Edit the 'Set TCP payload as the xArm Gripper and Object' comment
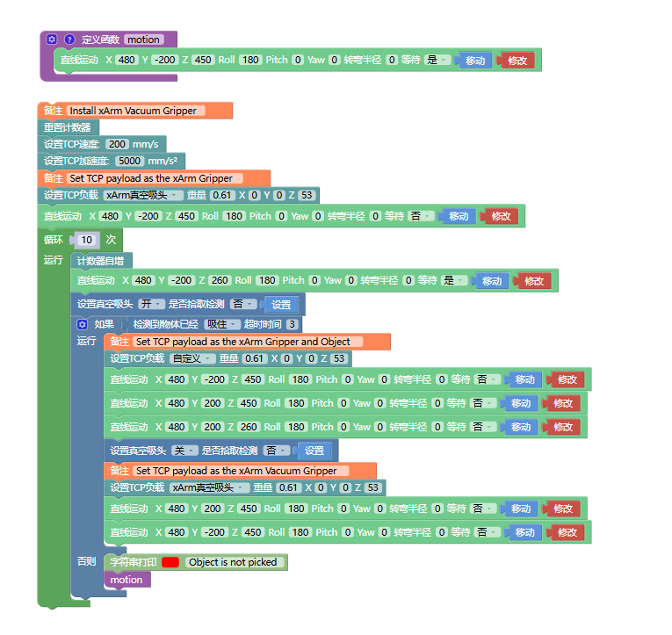672x635 pixels. [x=248, y=342]
